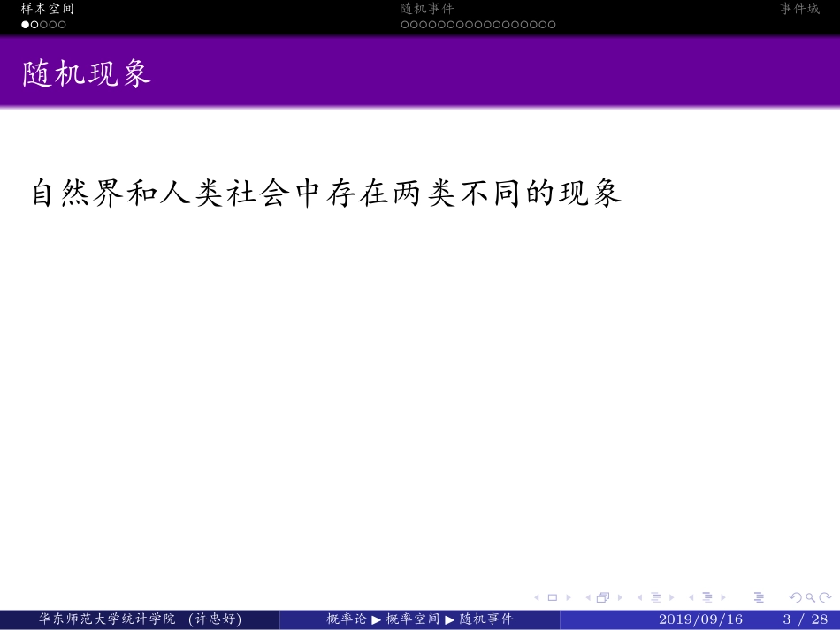Click the last dot in the 随机事件 progress row
This screenshot has height=630, width=840.
[554, 24]
